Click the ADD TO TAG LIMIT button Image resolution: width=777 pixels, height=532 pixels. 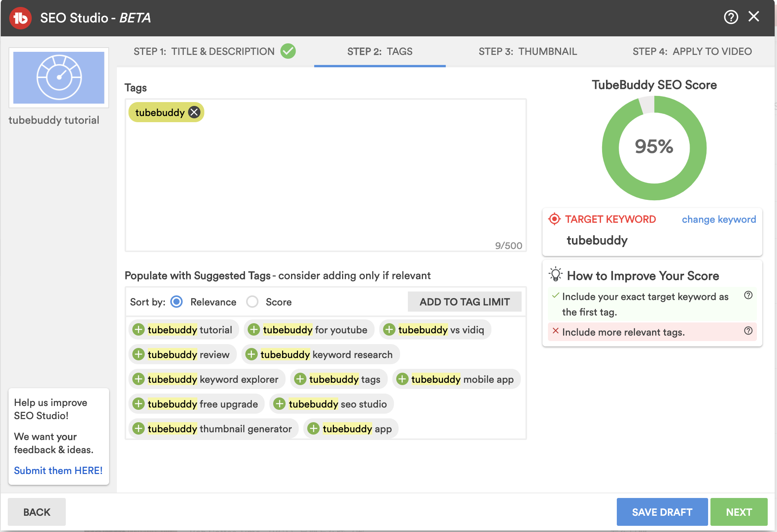[465, 302]
